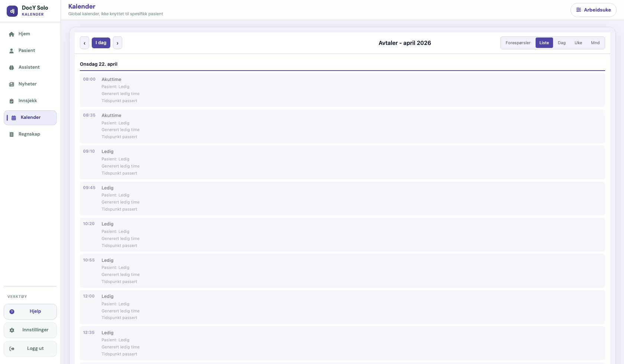Switch to the Uke view
Viewport: 624px width, 364px height.
[578, 43]
